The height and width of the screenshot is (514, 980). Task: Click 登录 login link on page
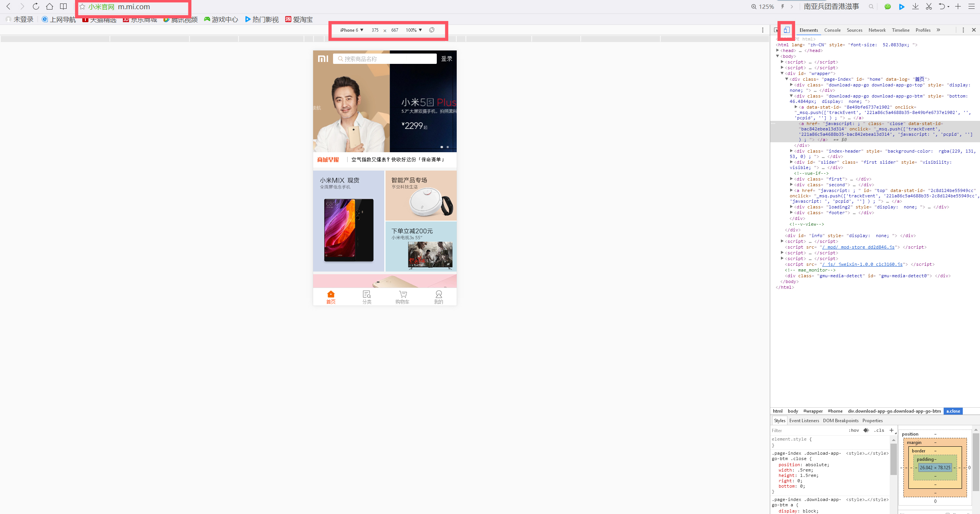[446, 59]
